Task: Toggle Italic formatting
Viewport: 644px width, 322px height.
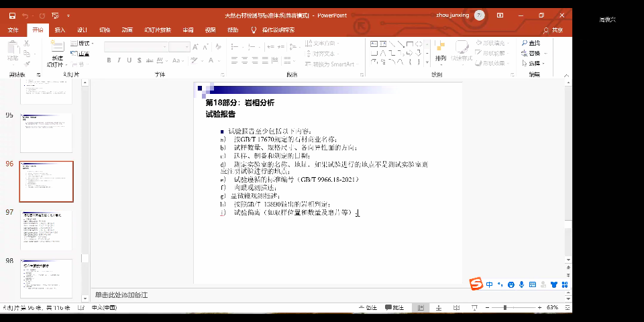Action: [119, 60]
